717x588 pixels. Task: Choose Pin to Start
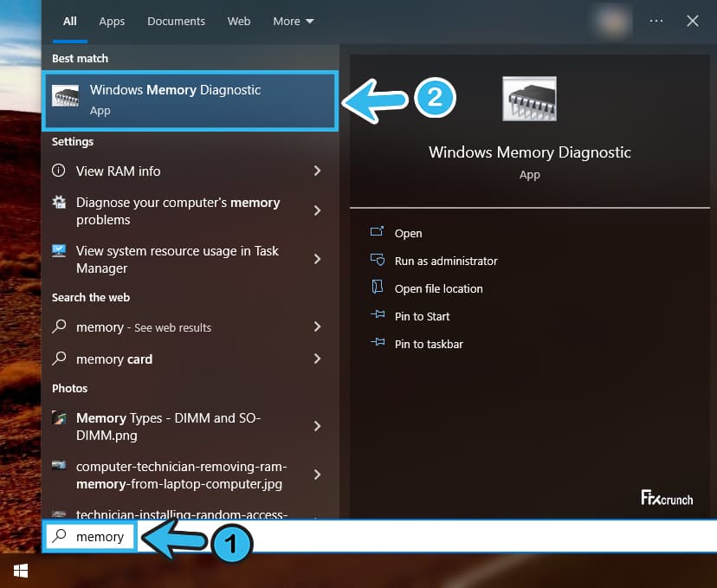pyautogui.click(x=422, y=316)
